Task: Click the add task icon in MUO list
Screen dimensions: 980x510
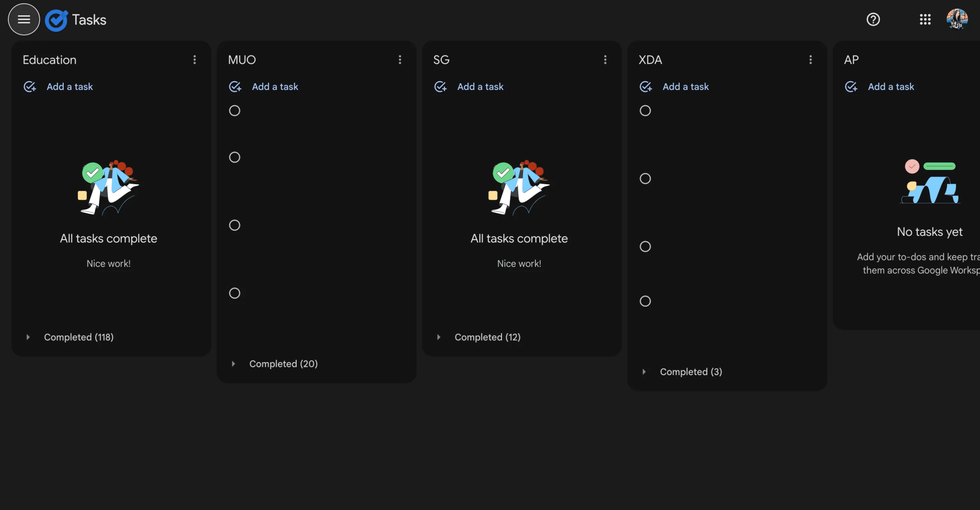Action: [235, 87]
